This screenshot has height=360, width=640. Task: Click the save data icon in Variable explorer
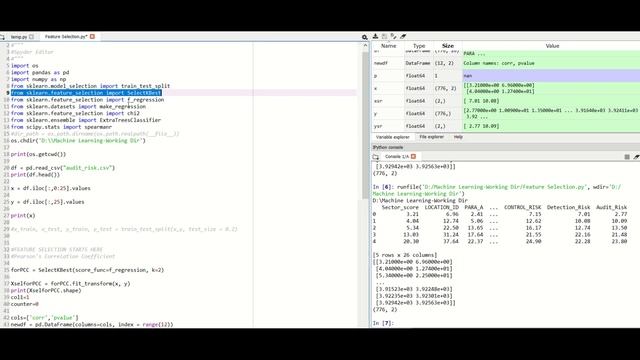tap(384, 36)
